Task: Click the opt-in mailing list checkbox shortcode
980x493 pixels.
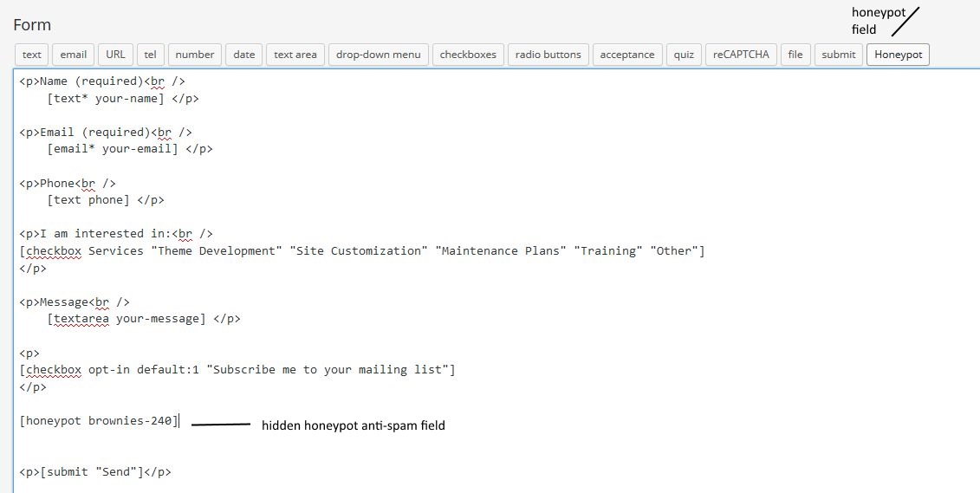Action: tap(237, 369)
